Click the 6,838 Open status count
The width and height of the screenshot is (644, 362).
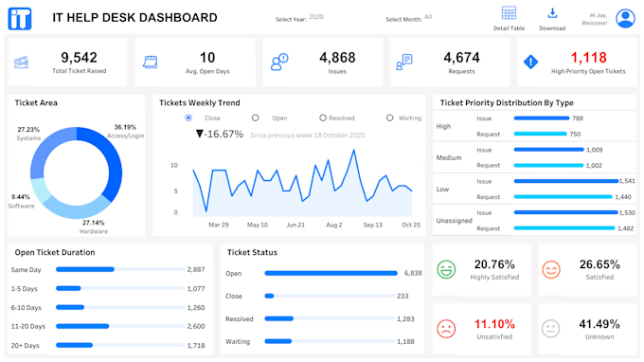point(413,273)
